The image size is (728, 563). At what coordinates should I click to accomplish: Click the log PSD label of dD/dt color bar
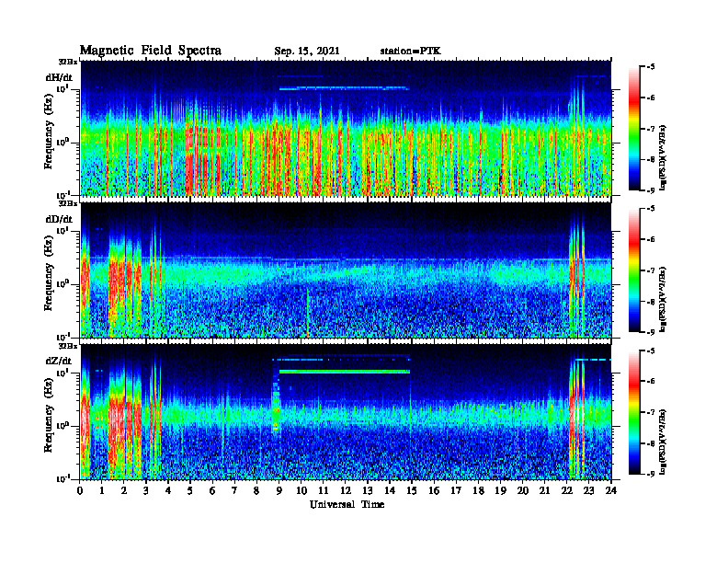663,299
